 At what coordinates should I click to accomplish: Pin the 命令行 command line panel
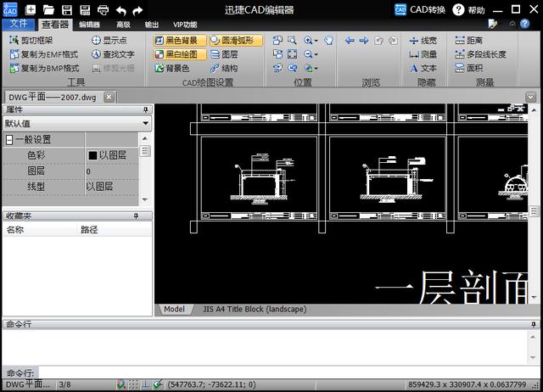coord(534,324)
